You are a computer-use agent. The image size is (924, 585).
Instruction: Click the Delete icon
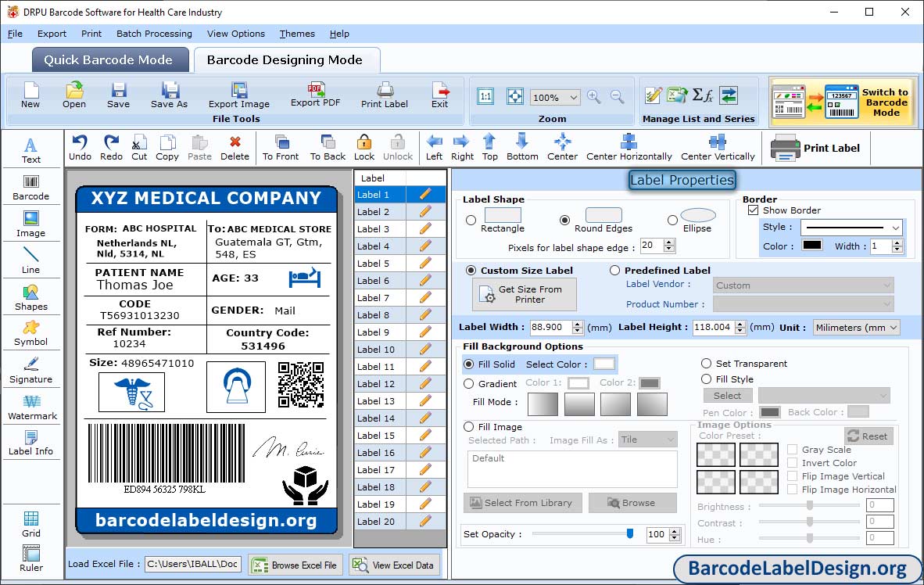[x=235, y=148]
